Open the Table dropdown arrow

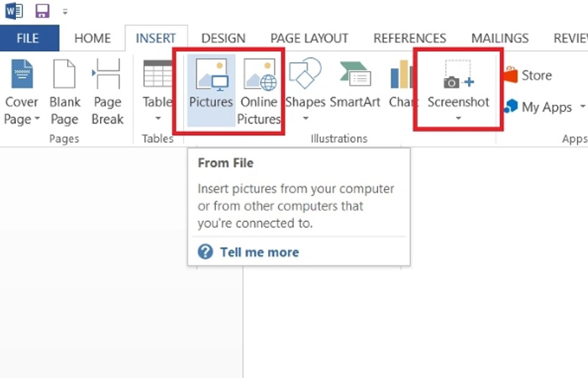[158, 118]
